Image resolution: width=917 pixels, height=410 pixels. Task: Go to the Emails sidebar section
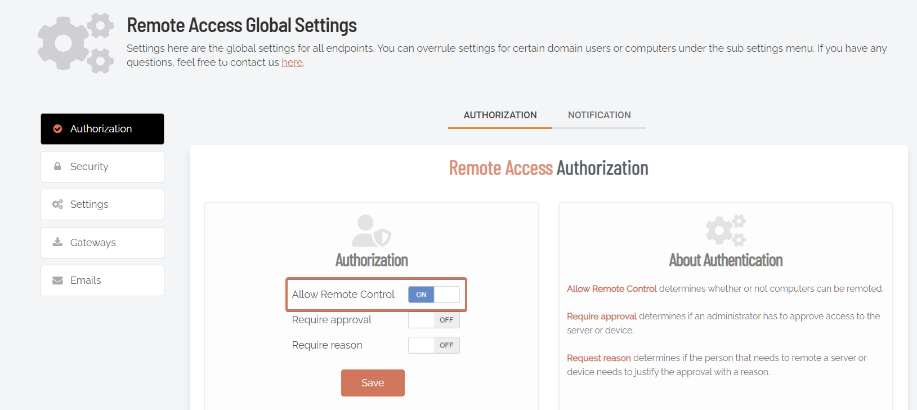coord(102,280)
